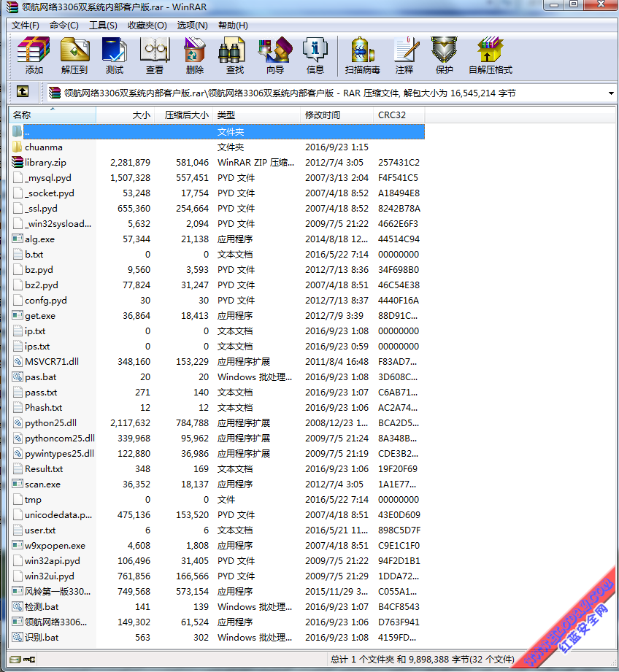Image resolution: width=619 pixels, height=672 pixels.
Task: Sort by the 压缩后大小 column header
Action: pyautogui.click(x=183, y=115)
